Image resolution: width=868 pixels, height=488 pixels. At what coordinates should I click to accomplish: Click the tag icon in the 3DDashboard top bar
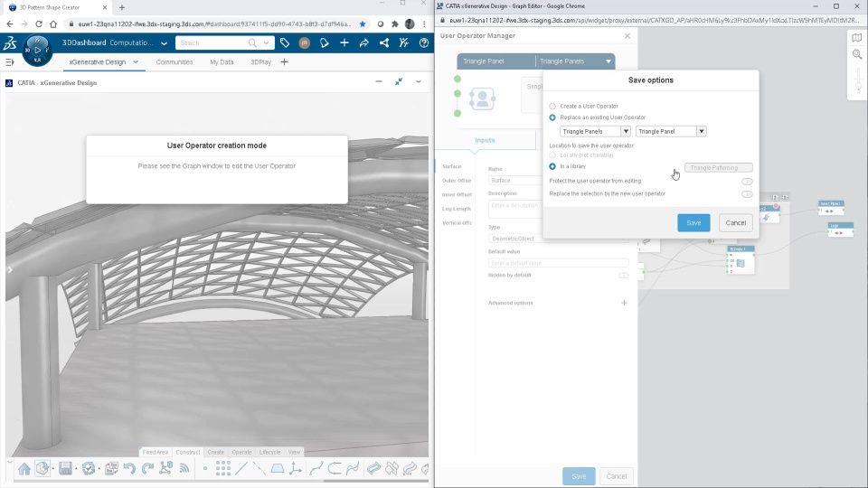coord(285,42)
